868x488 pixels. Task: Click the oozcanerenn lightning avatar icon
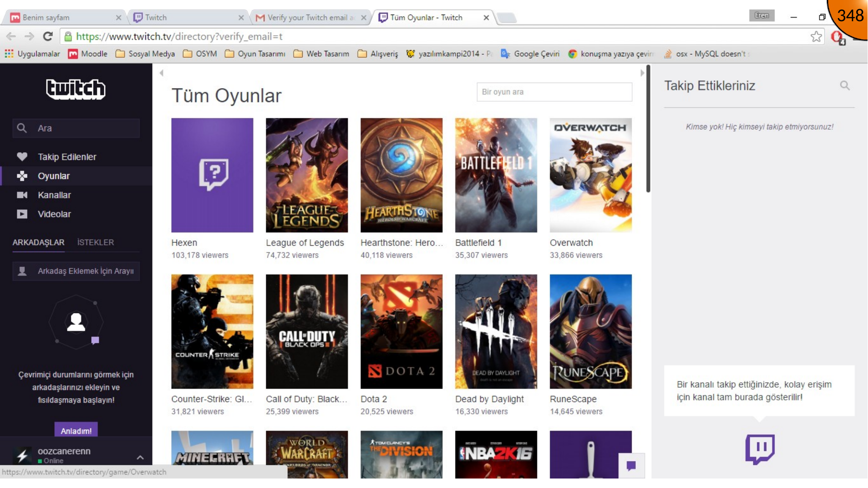[22, 455]
